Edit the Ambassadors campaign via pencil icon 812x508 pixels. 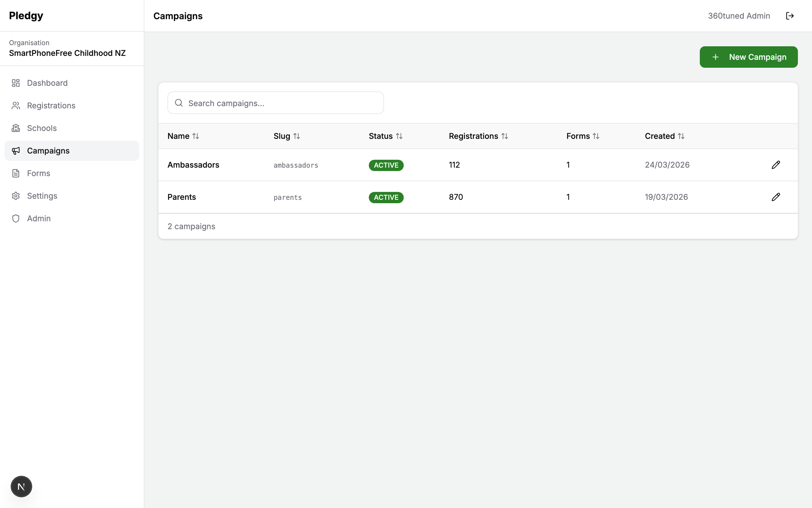pos(776,165)
